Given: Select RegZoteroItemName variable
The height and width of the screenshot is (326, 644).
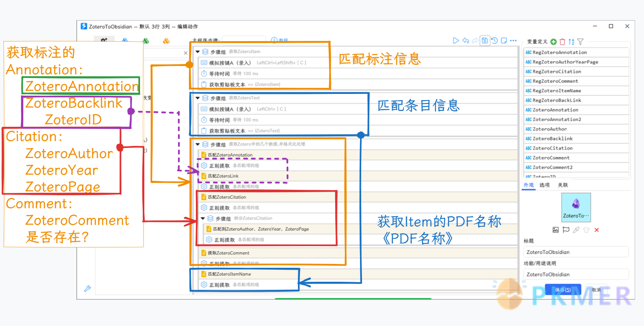Looking at the screenshot, I should pos(576,91).
